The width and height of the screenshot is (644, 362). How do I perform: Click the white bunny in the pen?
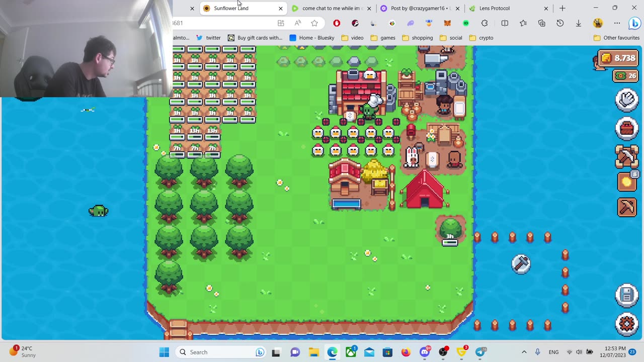pos(412,157)
